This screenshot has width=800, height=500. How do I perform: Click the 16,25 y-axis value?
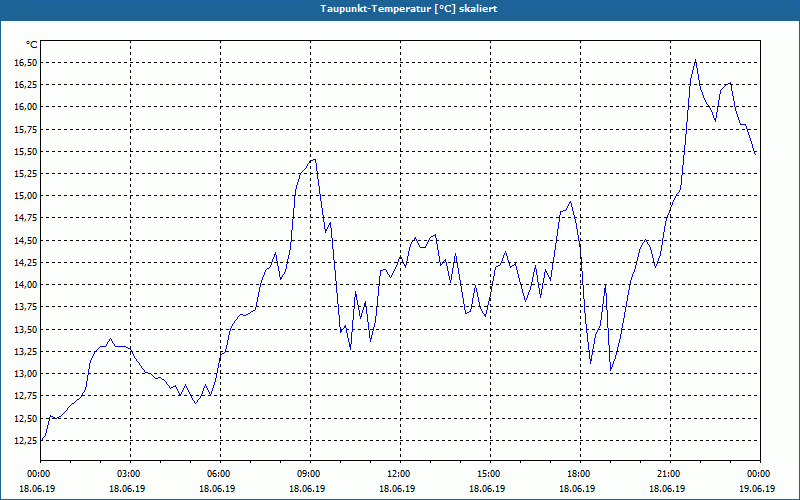pos(25,84)
